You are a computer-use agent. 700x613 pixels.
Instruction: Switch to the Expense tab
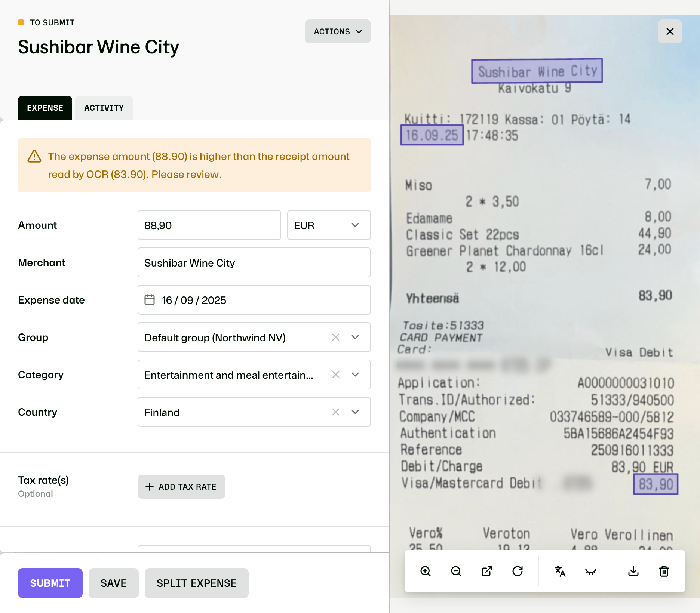click(45, 108)
